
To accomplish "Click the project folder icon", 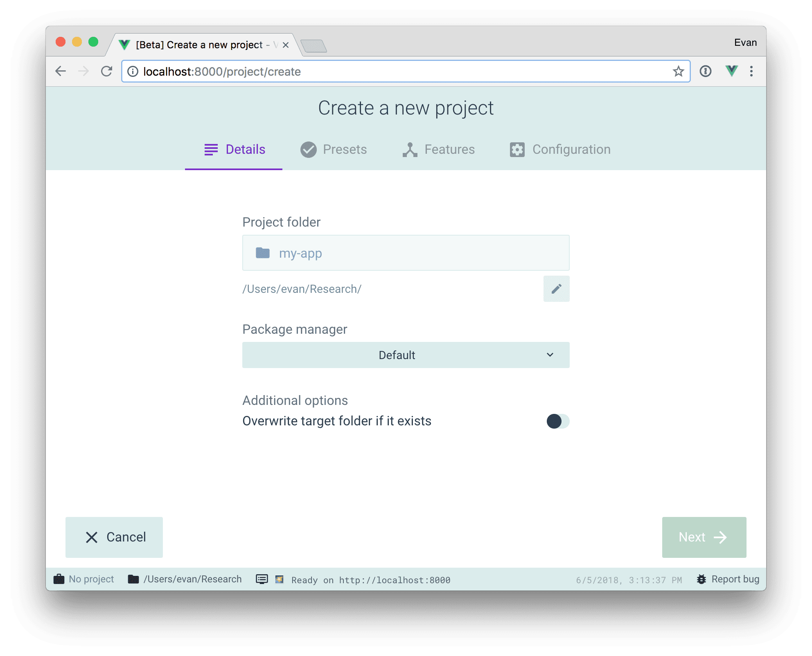I will (263, 253).
